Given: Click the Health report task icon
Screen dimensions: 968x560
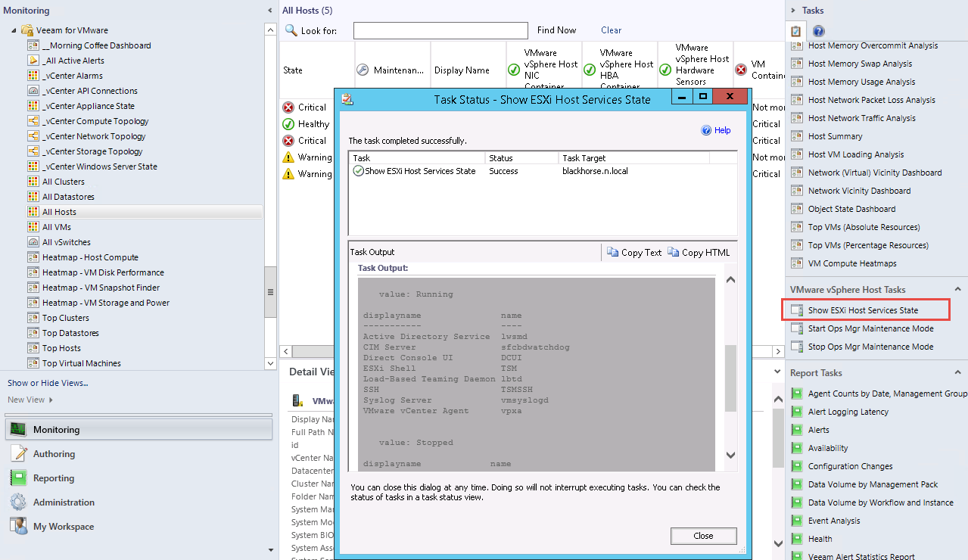Looking at the screenshot, I should click(796, 539).
